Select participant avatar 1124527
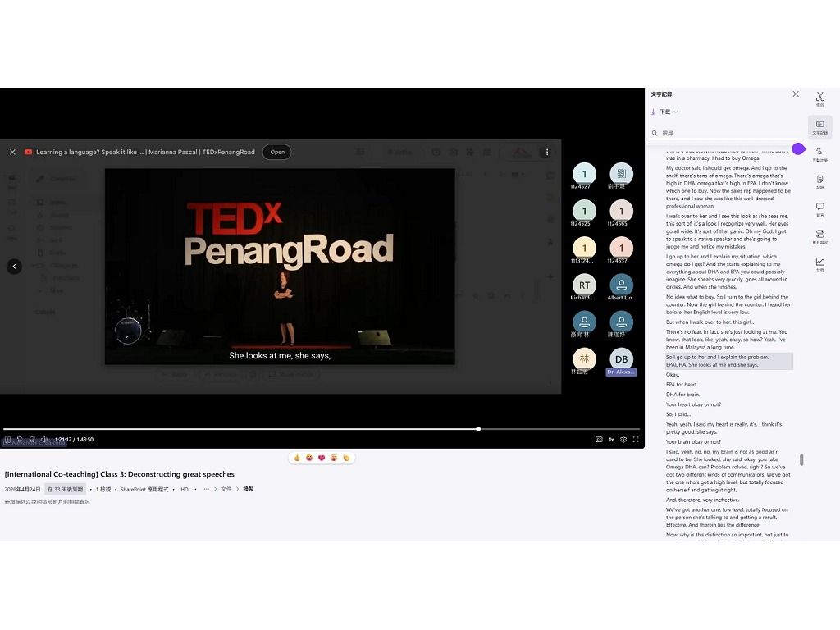This screenshot has width=840, height=630. pyautogui.click(x=584, y=174)
